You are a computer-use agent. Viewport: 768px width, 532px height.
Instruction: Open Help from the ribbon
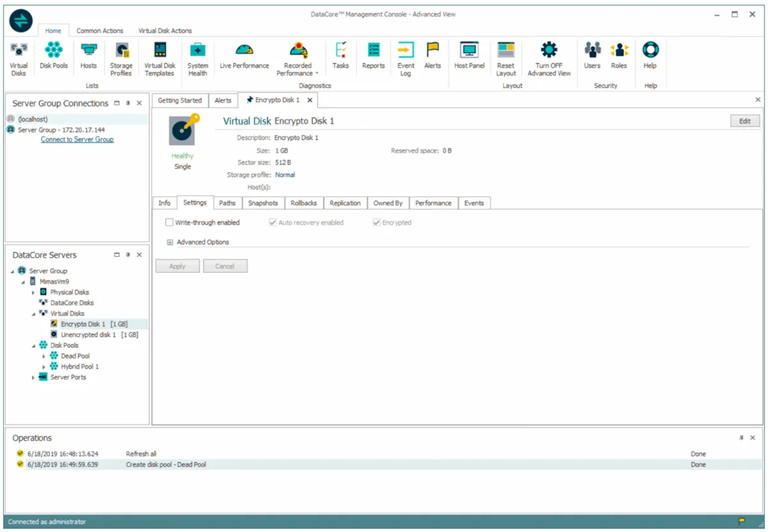point(650,56)
